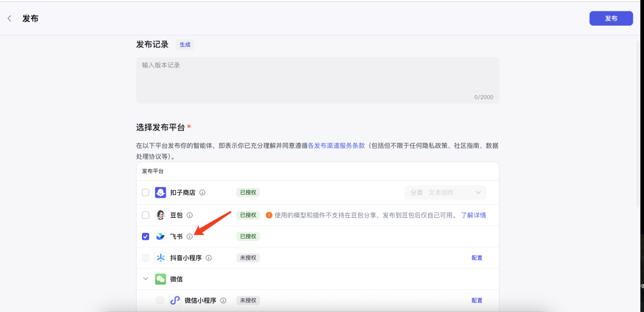The width and height of the screenshot is (644, 312).
Task: Uncheck the 飞书 checkbox
Action: coord(145,236)
